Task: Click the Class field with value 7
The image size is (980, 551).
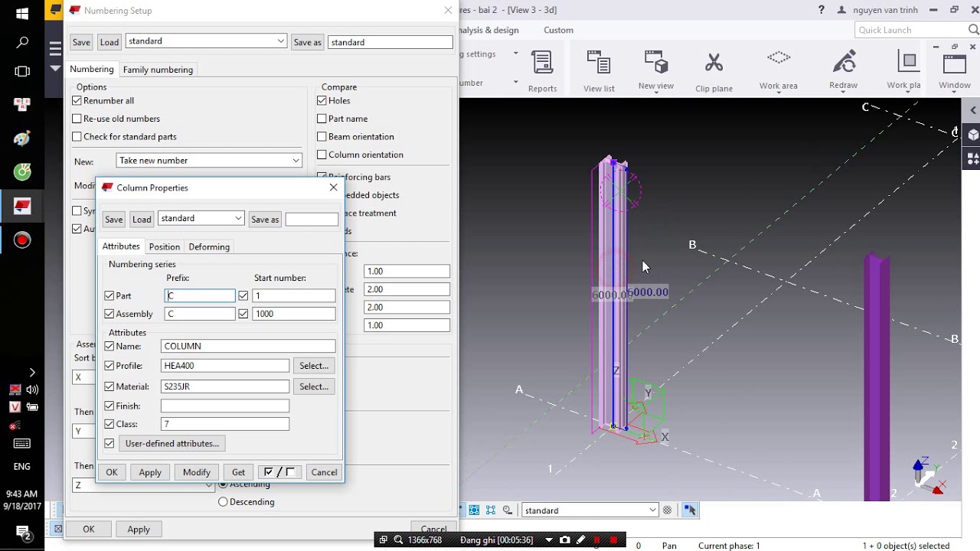Action: point(225,424)
